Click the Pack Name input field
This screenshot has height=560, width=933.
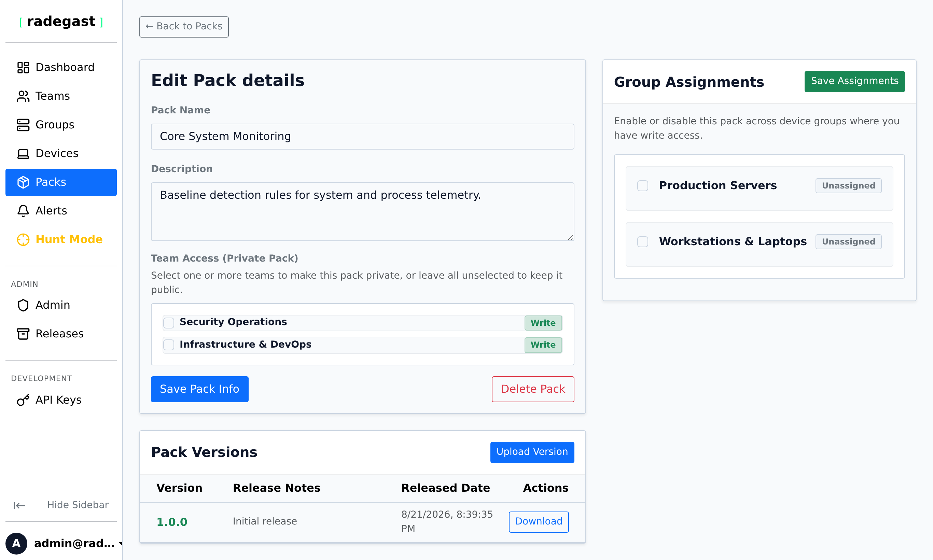click(x=362, y=136)
